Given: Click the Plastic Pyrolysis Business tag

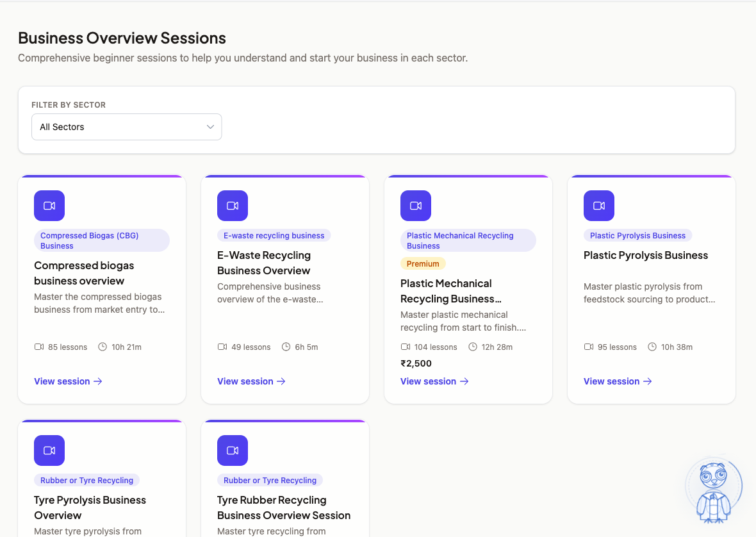Looking at the screenshot, I should tap(637, 236).
